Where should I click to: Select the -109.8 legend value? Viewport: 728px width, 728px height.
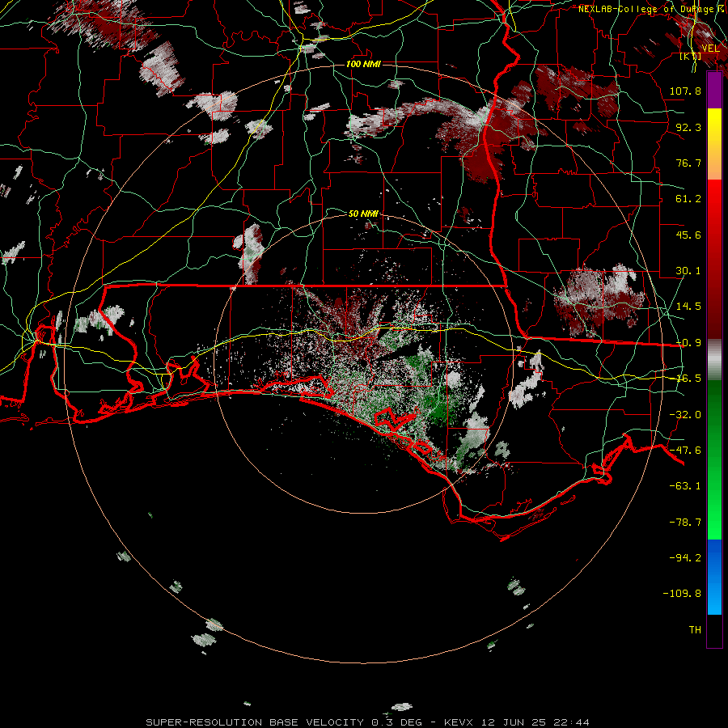point(682,594)
